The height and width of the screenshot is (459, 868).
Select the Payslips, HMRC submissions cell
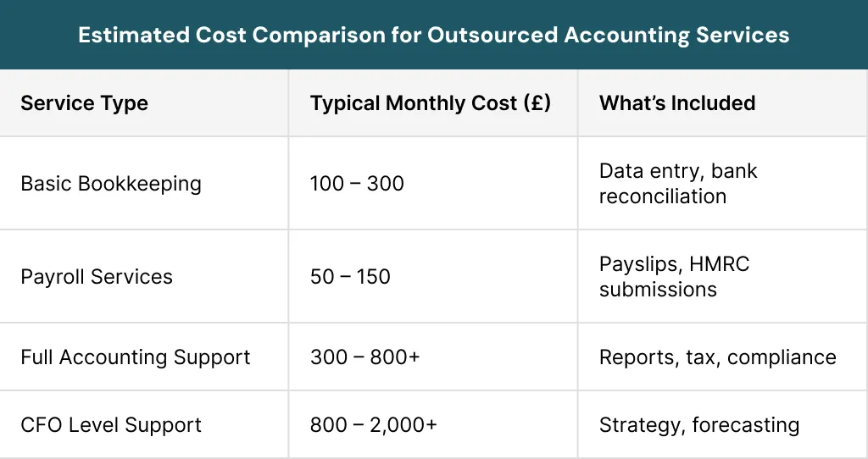click(674, 277)
